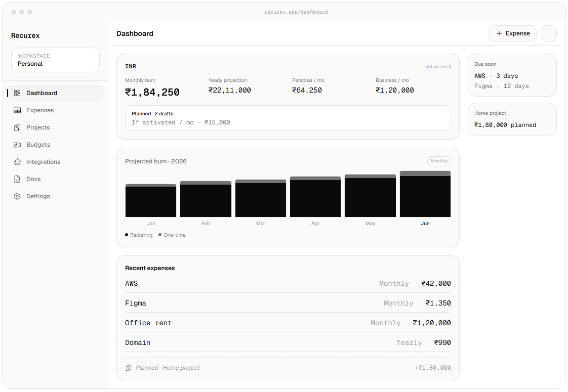Open the Home project card
This screenshot has height=392, width=568.
pos(512,119)
